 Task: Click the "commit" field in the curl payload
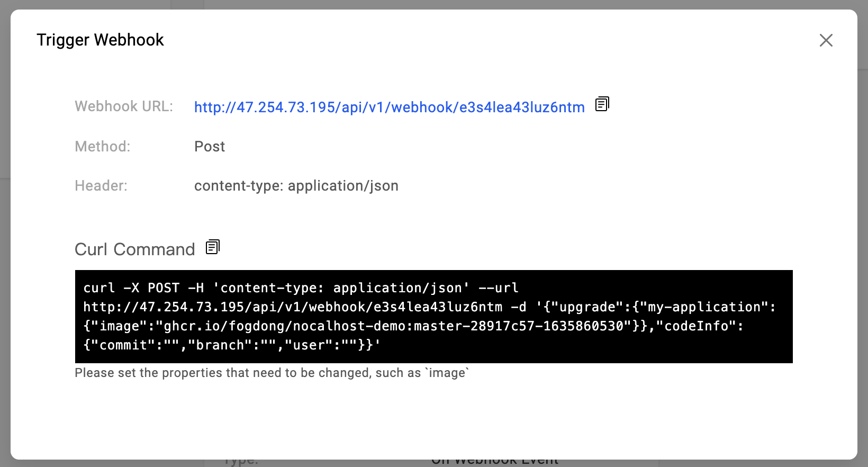pos(123,345)
